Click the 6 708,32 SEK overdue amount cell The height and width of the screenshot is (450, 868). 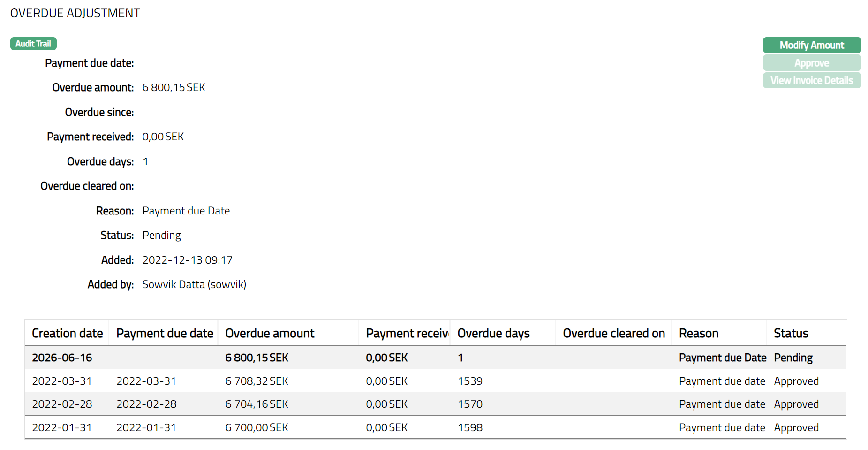257,381
